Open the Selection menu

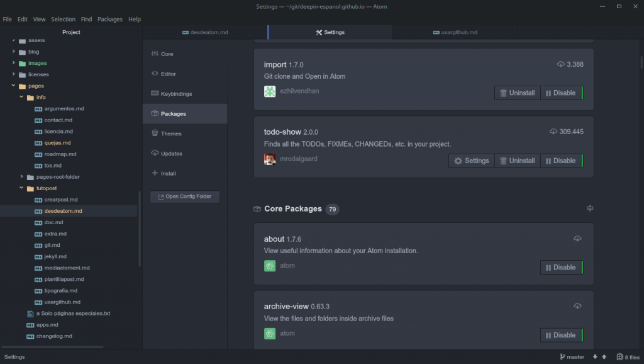[64, 19]
